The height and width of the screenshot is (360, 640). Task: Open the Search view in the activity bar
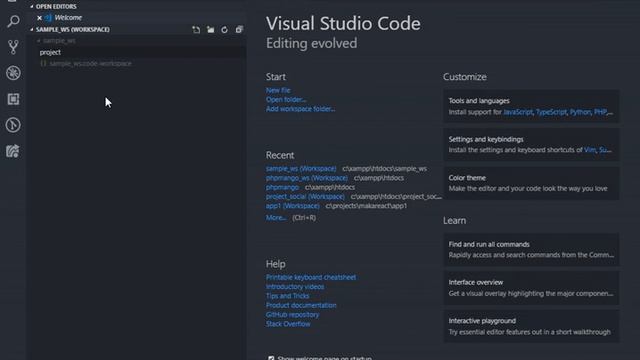click(13, 21)
